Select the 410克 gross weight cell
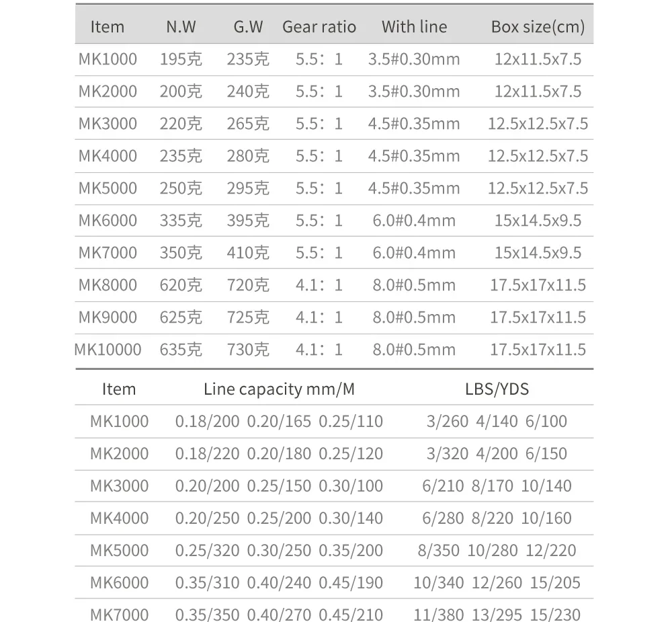 point(248,253)
